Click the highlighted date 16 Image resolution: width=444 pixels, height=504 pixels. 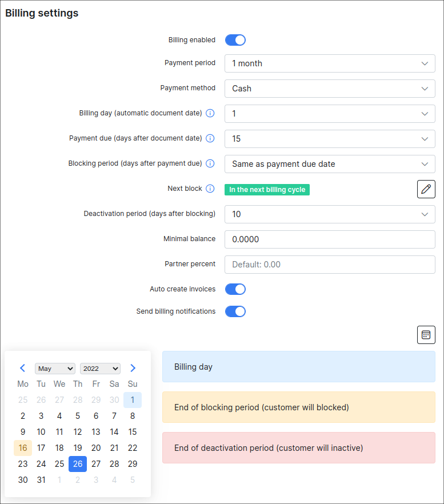tap(23, 448)
